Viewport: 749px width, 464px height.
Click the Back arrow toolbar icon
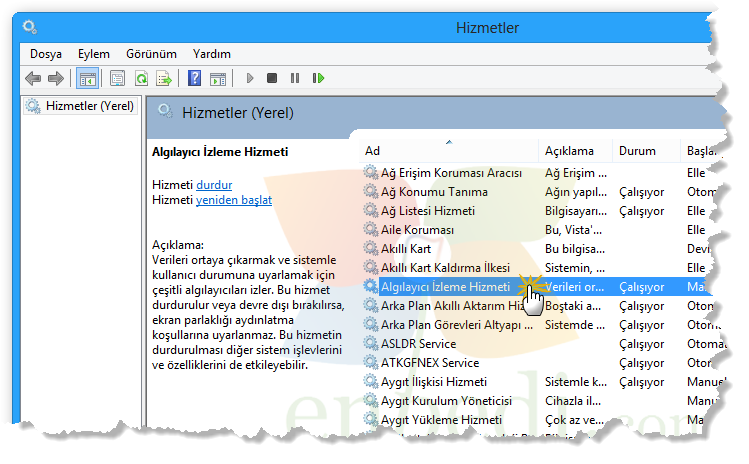33,78
